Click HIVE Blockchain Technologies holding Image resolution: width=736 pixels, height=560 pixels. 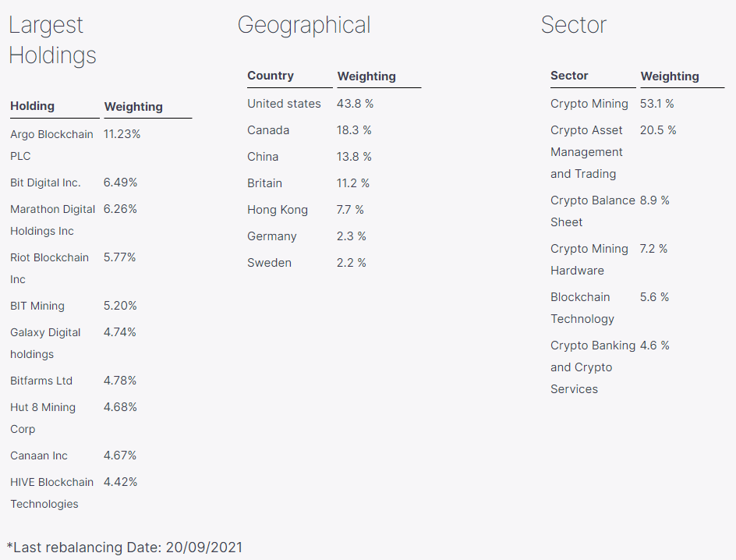coord(51,493)
